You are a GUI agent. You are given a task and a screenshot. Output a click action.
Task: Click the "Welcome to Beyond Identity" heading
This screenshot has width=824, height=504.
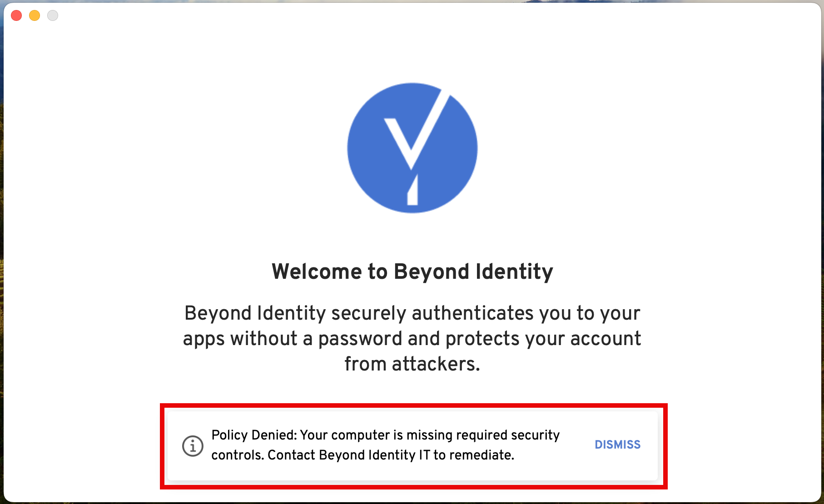point(412,272)
